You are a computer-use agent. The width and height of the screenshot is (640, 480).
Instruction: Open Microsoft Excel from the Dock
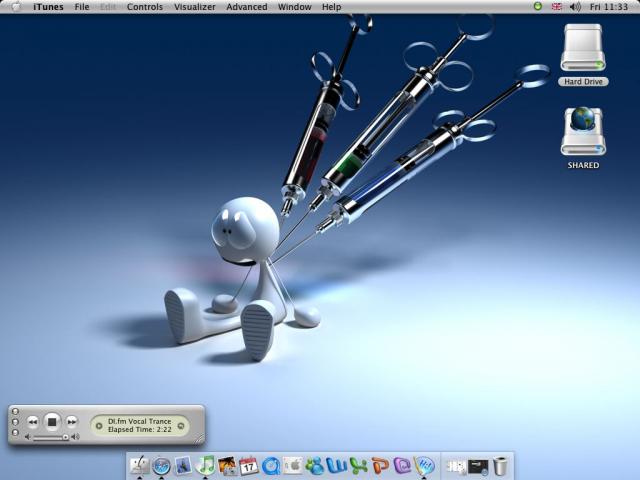click(359, 466)
